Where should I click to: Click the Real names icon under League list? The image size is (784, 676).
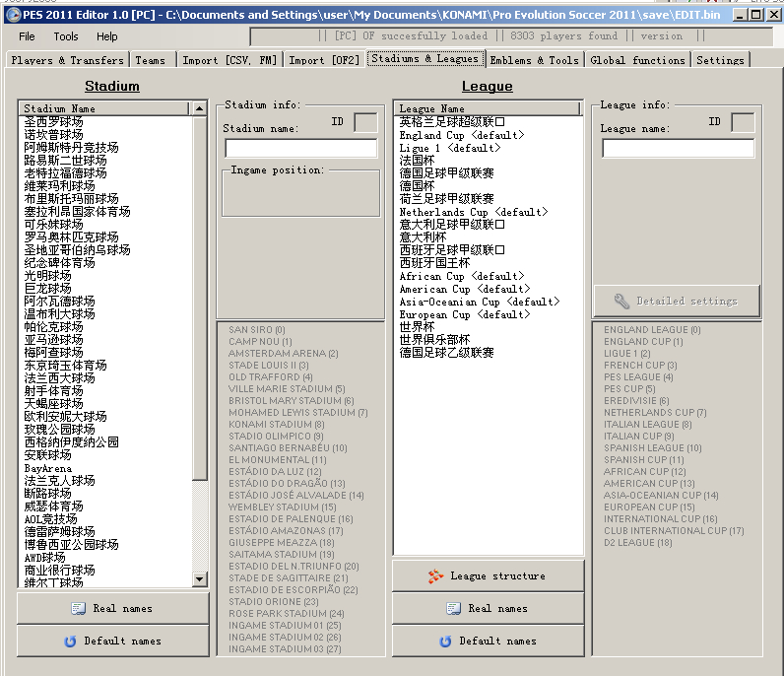[453, 608]
